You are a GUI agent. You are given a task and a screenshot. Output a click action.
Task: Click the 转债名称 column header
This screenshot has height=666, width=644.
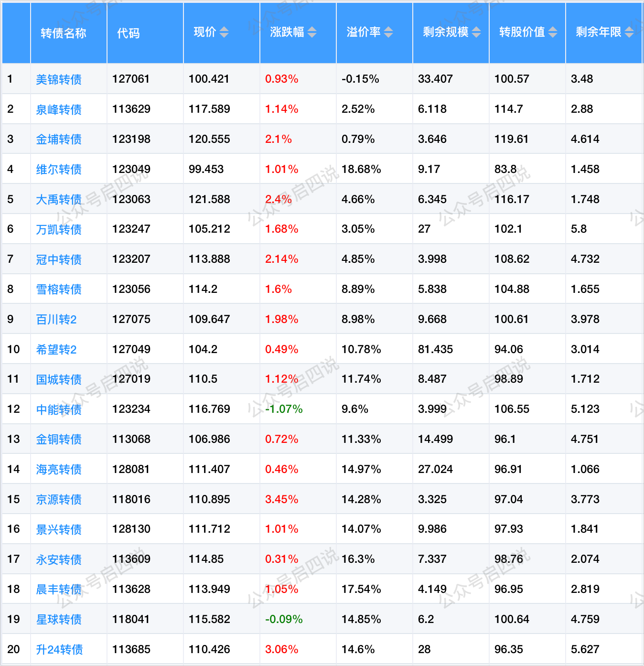(64, 33)
